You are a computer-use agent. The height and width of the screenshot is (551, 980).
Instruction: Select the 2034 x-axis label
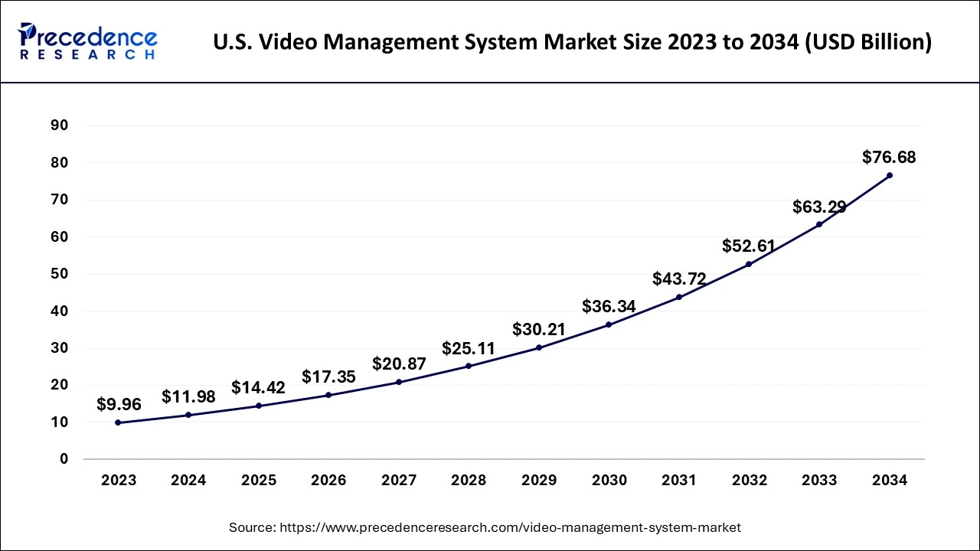pyautogui.click(x=890, y=481)
